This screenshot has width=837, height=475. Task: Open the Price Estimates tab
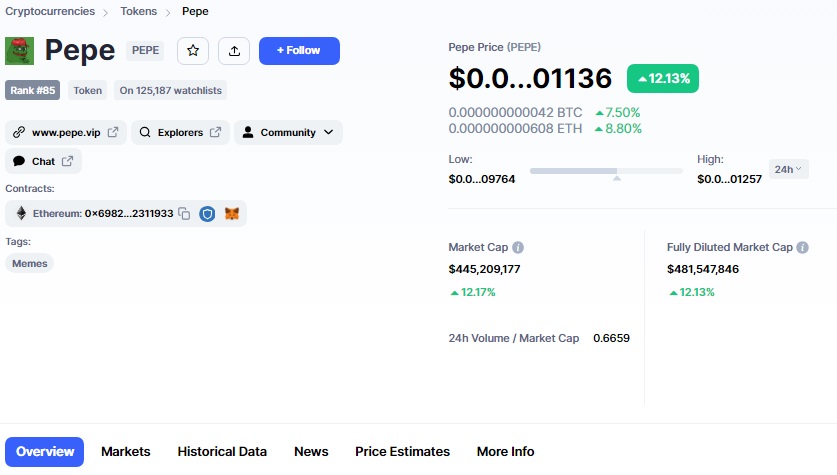[402, 452]
